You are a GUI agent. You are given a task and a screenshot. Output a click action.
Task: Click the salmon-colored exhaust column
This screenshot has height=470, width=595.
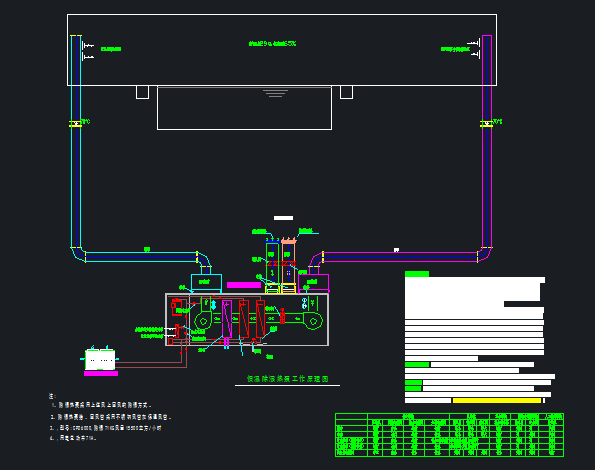click(x=288, y=266)
